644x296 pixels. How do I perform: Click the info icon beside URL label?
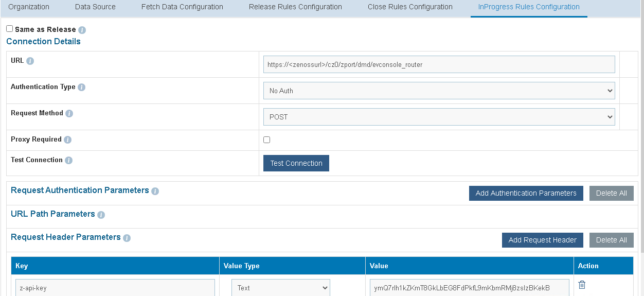pos(30,61)
